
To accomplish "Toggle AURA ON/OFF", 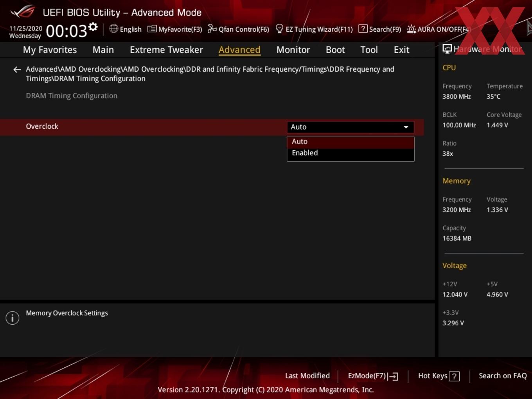I will tap(438, 29).
